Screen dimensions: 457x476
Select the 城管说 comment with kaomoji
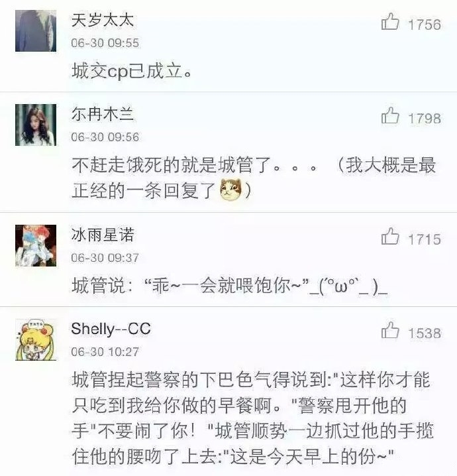pos(230,286)
